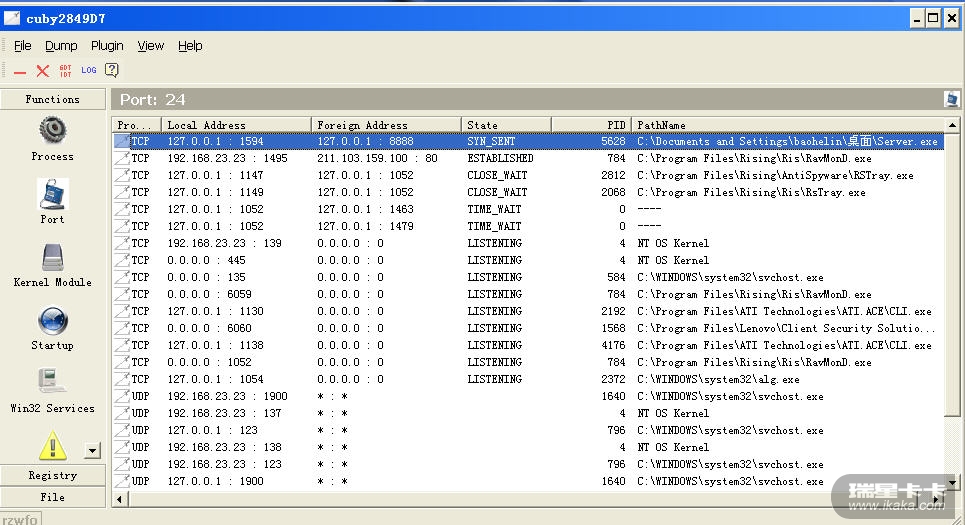Click the red X toolbar icon
The width and height of the screenshot is (965, 525).
coord(42,70)
